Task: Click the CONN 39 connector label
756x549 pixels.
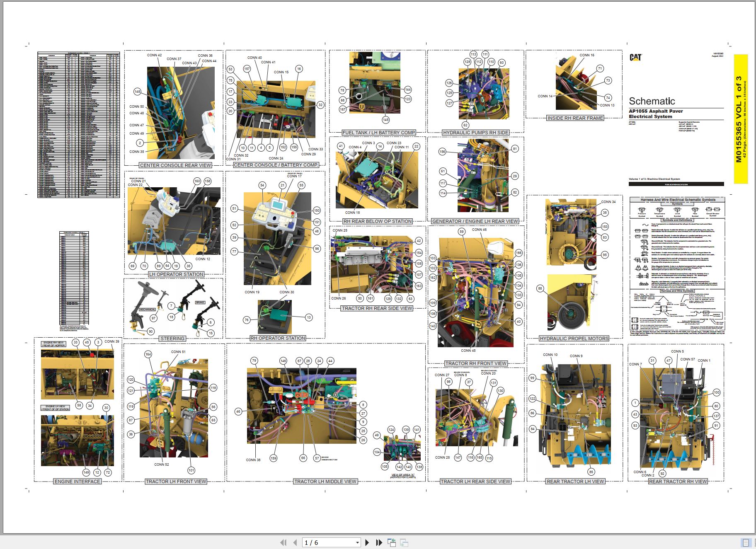Action: coord(111,341)
